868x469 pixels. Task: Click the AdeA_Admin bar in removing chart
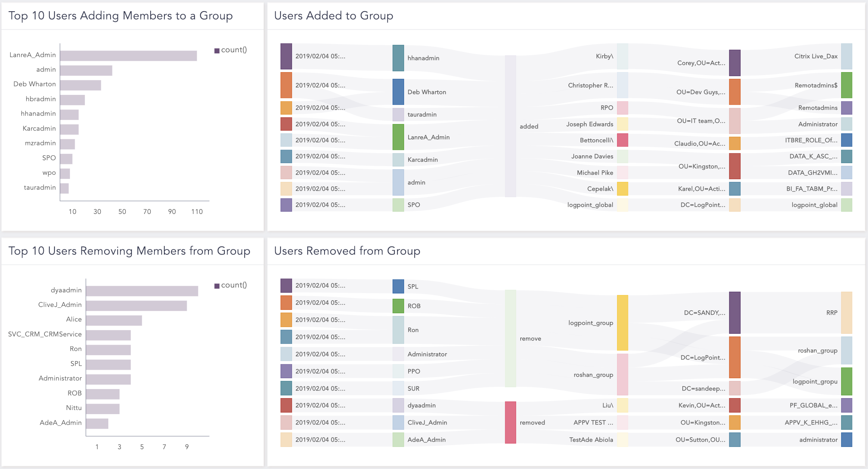pos(97,424)
